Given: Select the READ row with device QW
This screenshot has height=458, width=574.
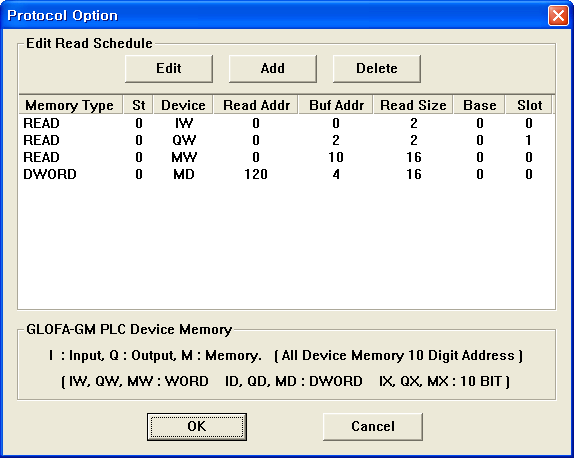Looking at the screenshot, I should (286, 140).
